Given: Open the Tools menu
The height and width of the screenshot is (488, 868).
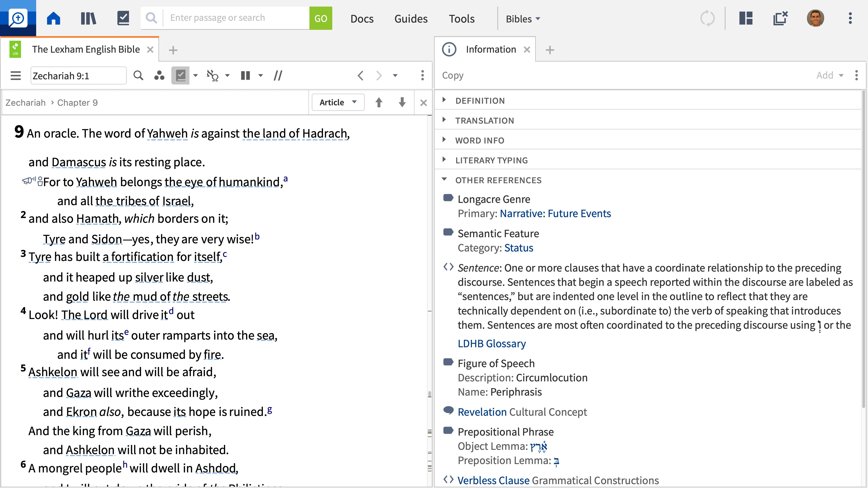Looking at the screenshot, I should 462,19.
